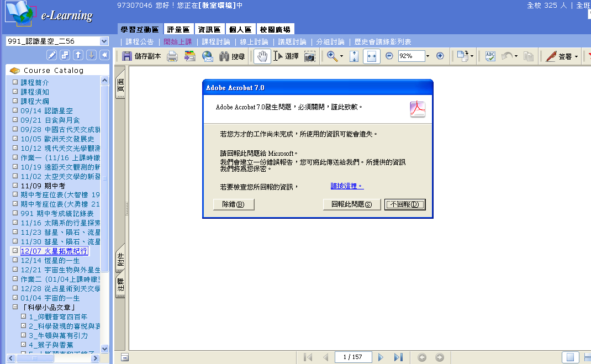
Task: Switch to 學習互動區 tab
Action: pyautogui.click(x=140, y=29)
